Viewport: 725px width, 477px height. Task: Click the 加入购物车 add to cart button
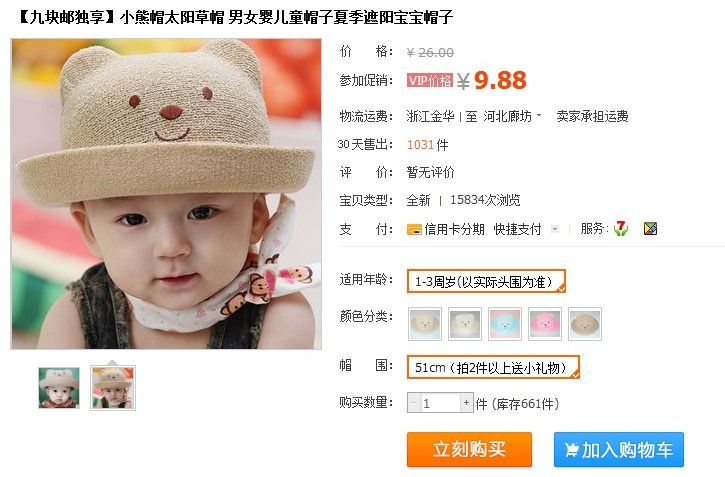[x=619, y=449]
